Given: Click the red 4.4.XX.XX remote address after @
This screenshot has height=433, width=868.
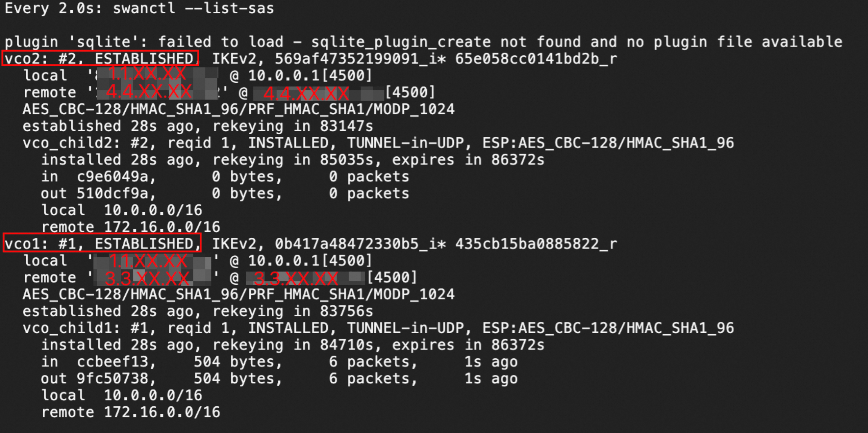Looking at the screenshot, I should click(x=306, y=93).
